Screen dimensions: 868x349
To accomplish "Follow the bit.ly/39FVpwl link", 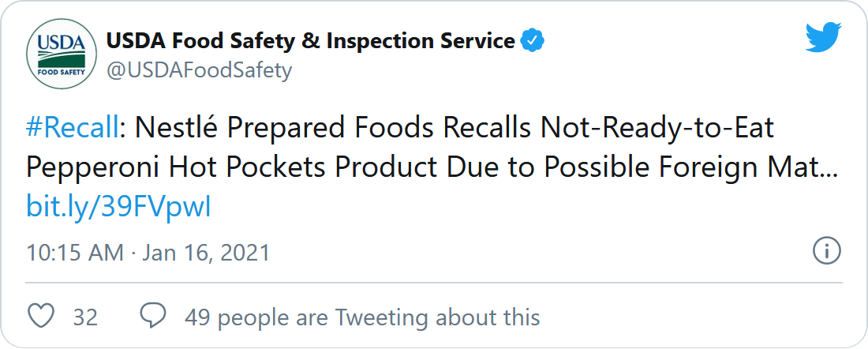I will coord(119,208).
